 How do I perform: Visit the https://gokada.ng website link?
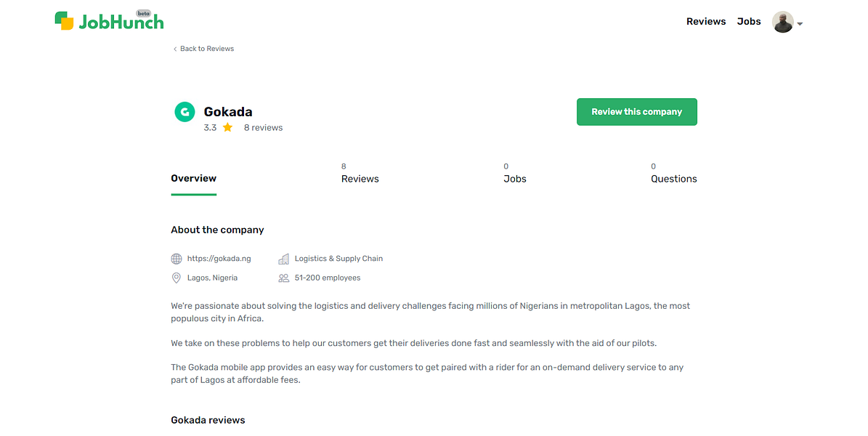coord(219,259)
